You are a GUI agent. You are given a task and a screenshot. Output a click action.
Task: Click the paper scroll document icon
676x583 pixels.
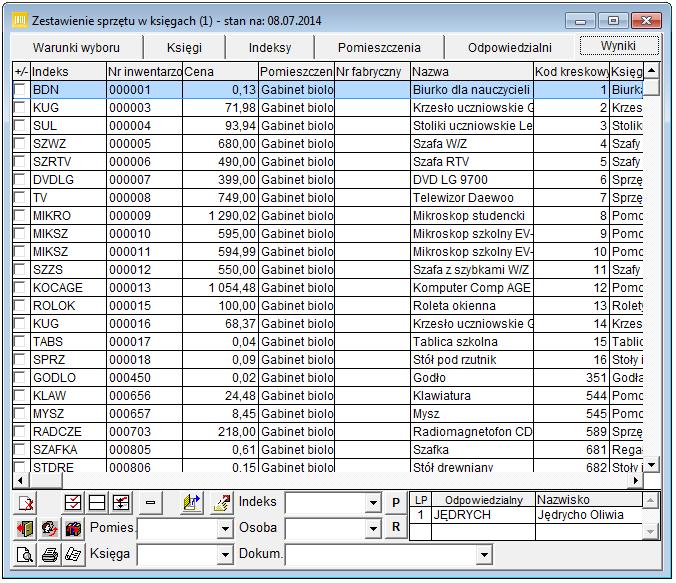point(74,554)
